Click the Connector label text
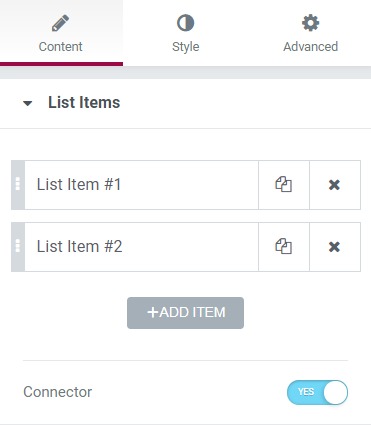This screenshot has height=425, width=371. (58, 392)
